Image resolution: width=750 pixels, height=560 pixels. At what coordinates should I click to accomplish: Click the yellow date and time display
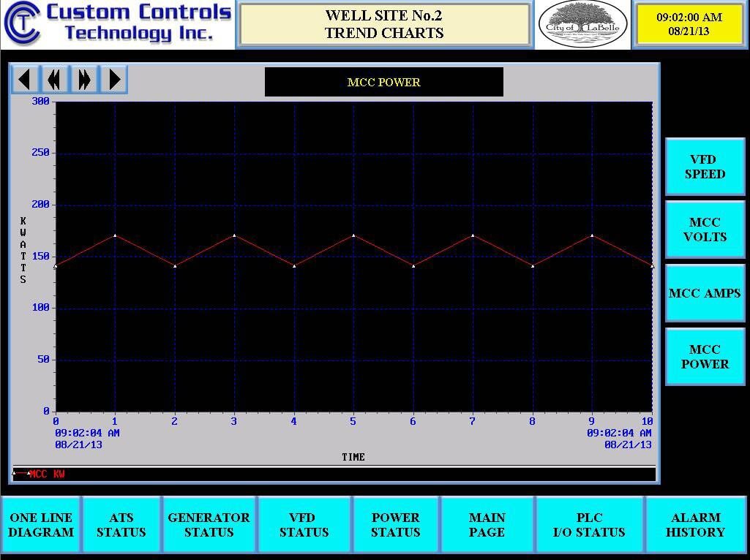689,24
